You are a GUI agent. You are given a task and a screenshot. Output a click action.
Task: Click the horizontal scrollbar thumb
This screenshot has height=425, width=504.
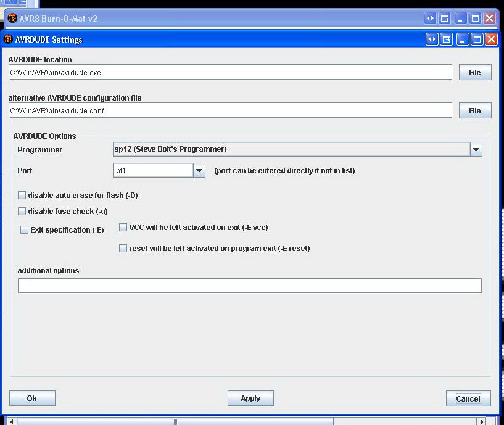click(x=175, y=421)
